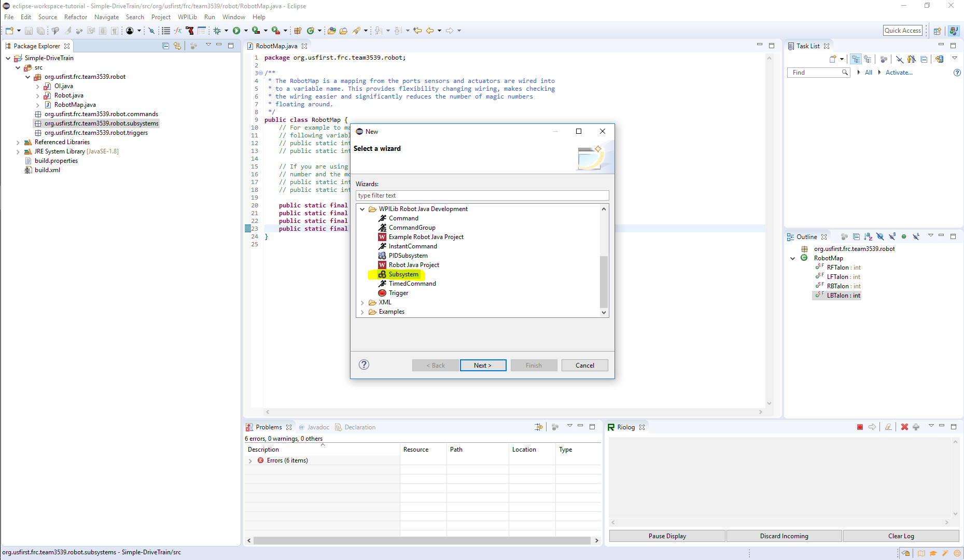Click the Save icon in the toolbar
Viewport: 964px width, 560px height.
point(29,31)
